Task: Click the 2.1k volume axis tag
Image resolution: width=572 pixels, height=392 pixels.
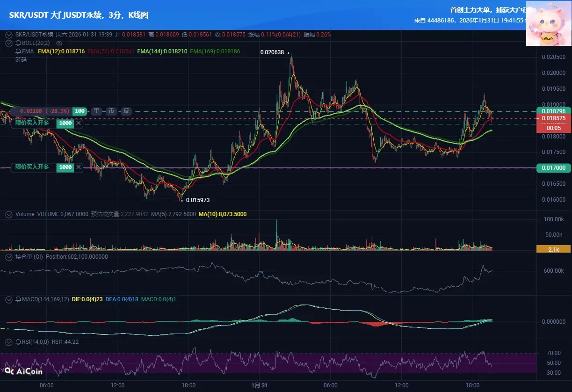Action: pos(553,249)
